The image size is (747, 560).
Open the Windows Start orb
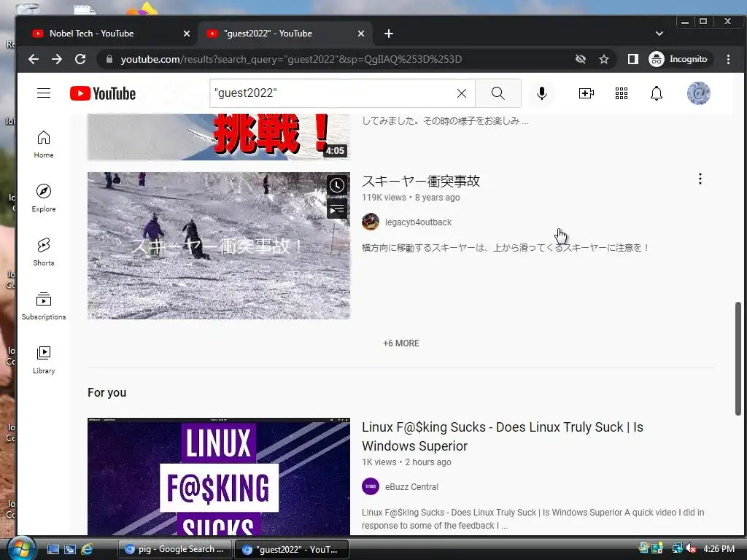tap(20, 548)
